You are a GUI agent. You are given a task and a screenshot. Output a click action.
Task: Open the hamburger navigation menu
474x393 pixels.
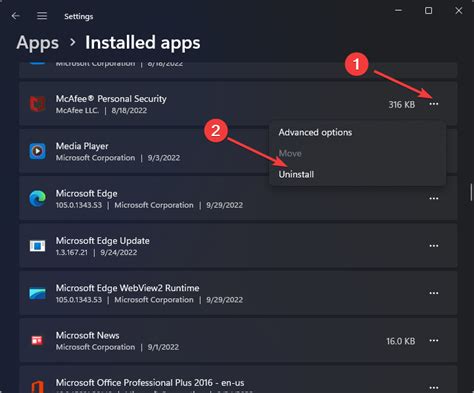tap(42, 16)
